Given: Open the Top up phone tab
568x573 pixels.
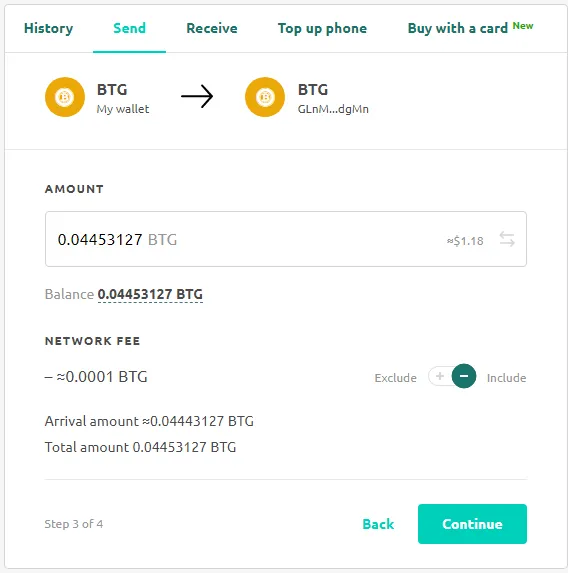Looking at the screenshot, I should click(322, 29).
